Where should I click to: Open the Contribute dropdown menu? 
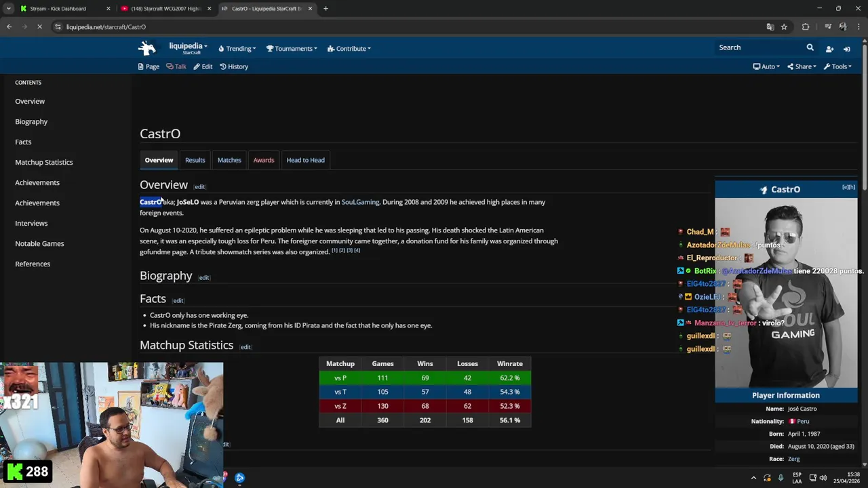click(x=349, y=49)
